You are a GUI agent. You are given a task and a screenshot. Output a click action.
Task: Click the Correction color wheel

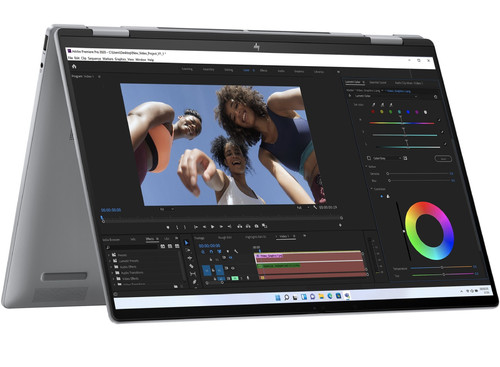pyautogui.click(x=430, y=231)
